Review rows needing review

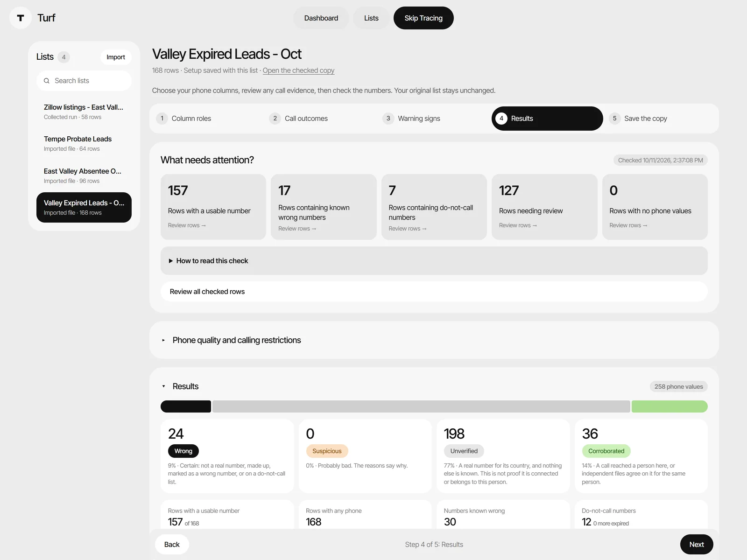point(544,207)
